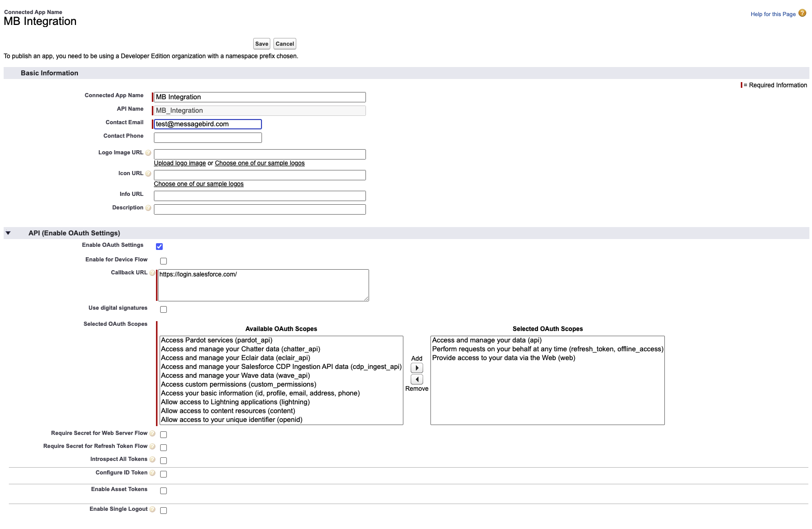Collapse the API (Enable OAuth Settings) section
Viewport: 812px width, 529px height.
[x=8, y=233]
